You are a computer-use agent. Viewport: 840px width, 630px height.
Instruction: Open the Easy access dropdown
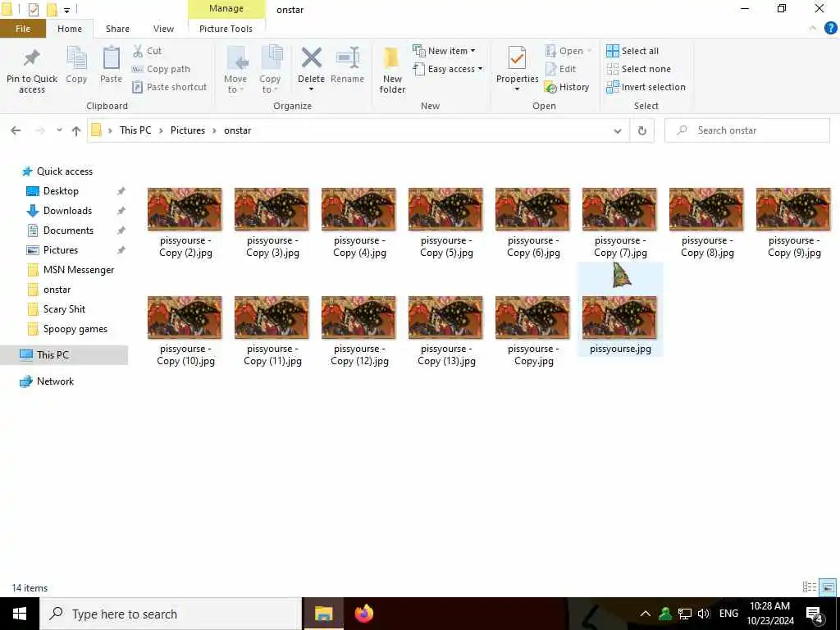click(448, 69)
